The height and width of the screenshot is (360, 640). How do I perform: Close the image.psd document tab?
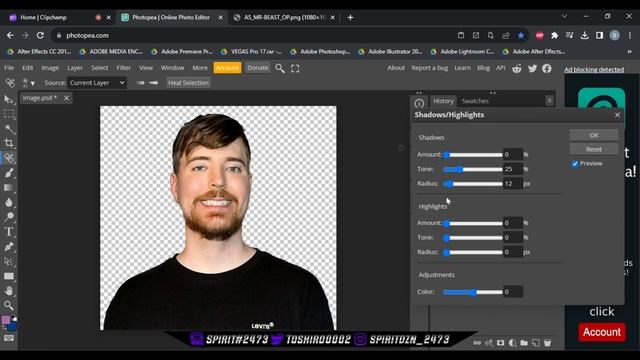[x=66, y=98]
